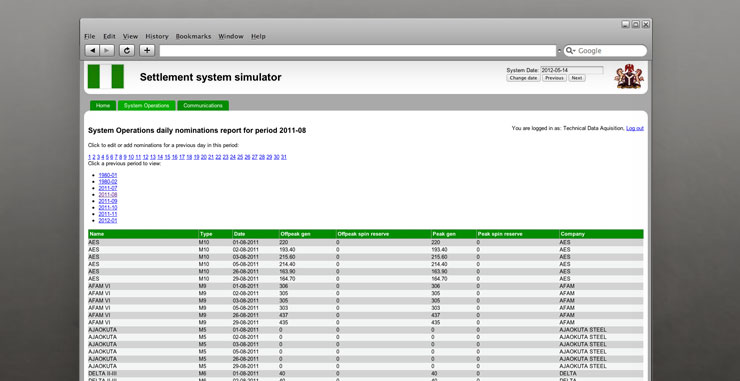Viewport: 740px width, 381px height.
Task: Click the report heading for period 2011-08
Action: [197, 130]
